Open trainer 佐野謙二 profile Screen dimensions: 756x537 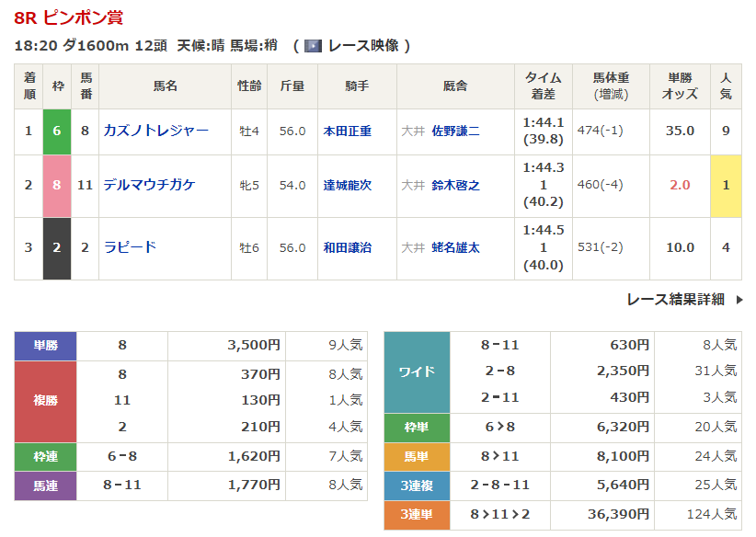pos(455,131)
